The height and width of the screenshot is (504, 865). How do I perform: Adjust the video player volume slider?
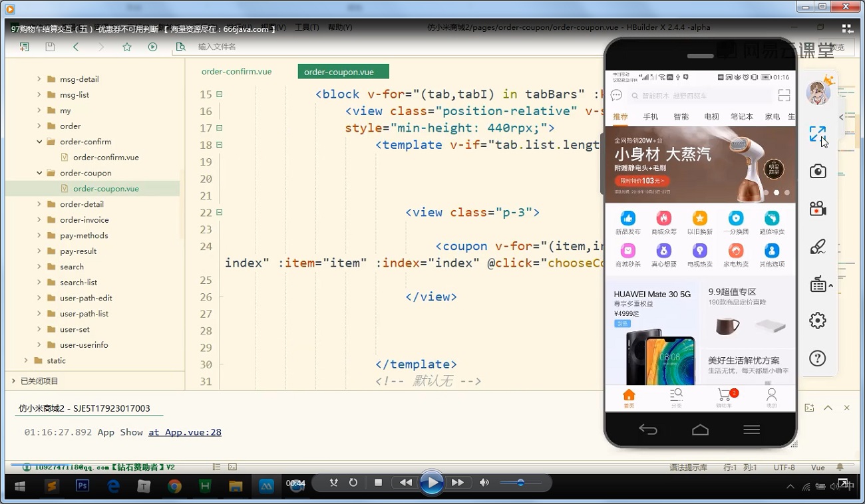520,483
